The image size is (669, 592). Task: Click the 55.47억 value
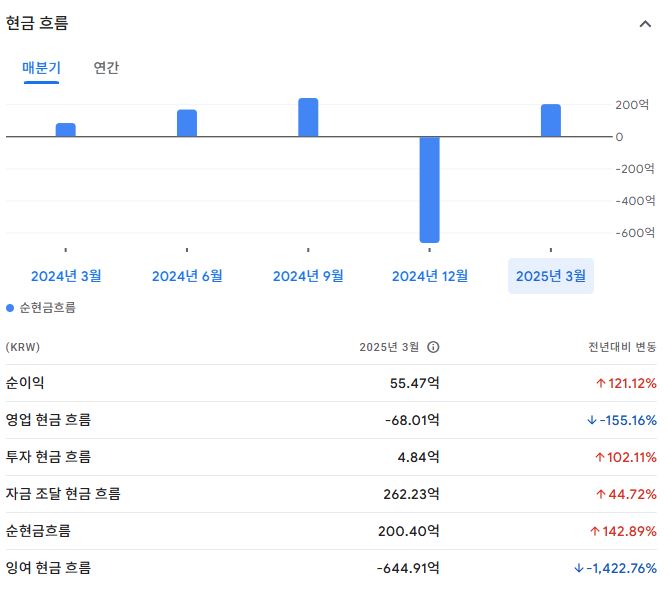(414, 383)
